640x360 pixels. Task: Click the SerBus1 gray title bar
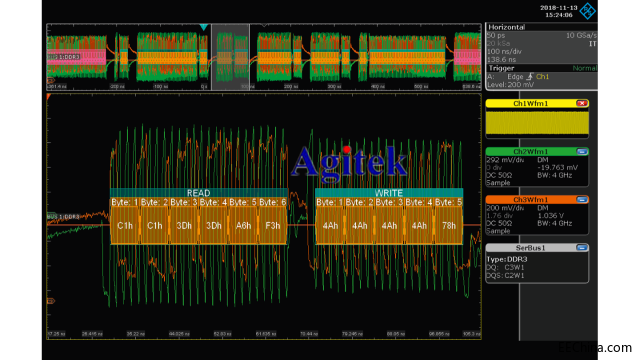coord(531,248)
